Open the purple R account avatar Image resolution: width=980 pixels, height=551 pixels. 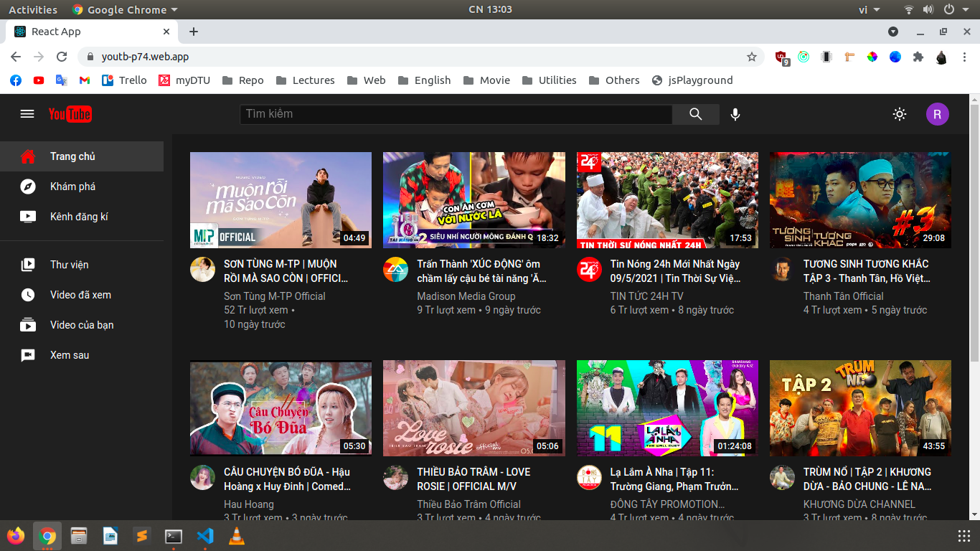click(x=938, y=114)
